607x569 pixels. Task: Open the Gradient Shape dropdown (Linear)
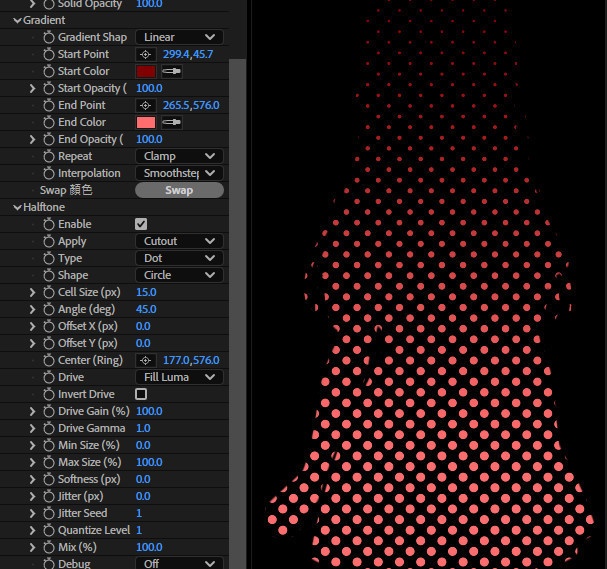(179, 37)
